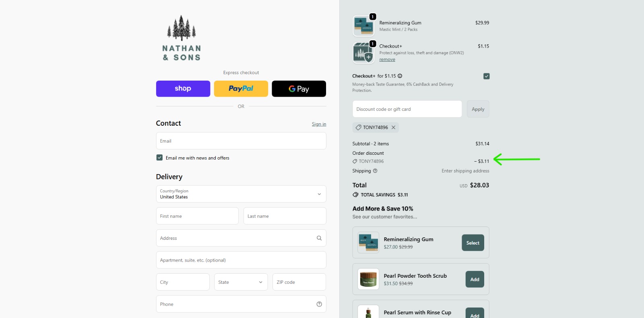The image size is (644, 318).
Task: Click the Nathan & Sons store logo
Action: [x=182, y=39]
